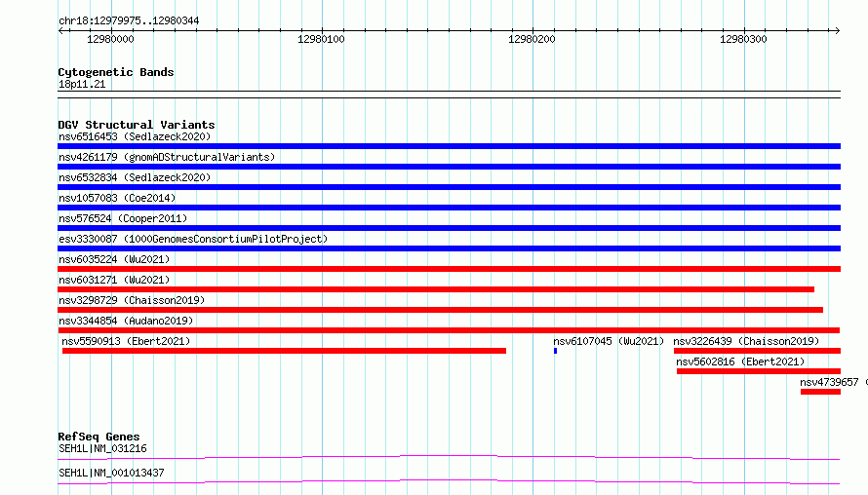Open gene SEH1L|NM_031216 label
The height and width of the screenshot is (495, 868).
tap(102, 448)
